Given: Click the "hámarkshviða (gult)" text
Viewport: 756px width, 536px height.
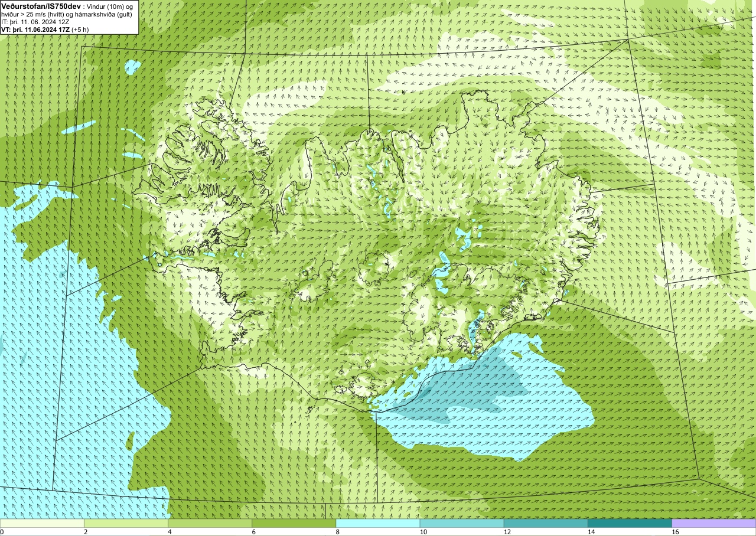Looking at the screenshot, I should point(103,15).
